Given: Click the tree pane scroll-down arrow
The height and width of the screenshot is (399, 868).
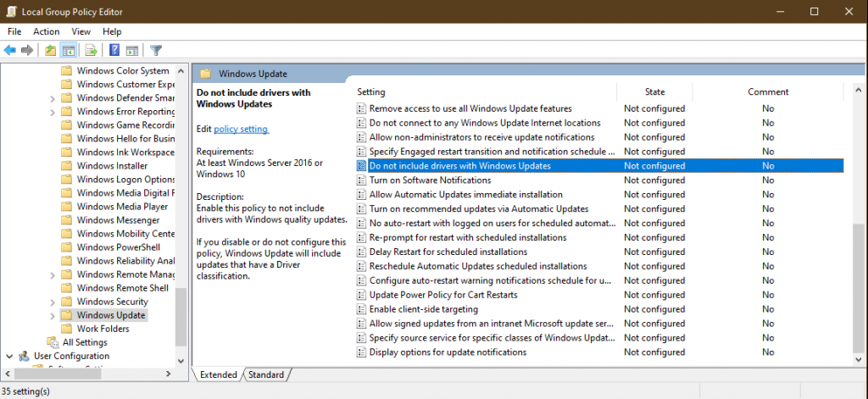Looking at the screenshot, I should click(x=181, y=360).
